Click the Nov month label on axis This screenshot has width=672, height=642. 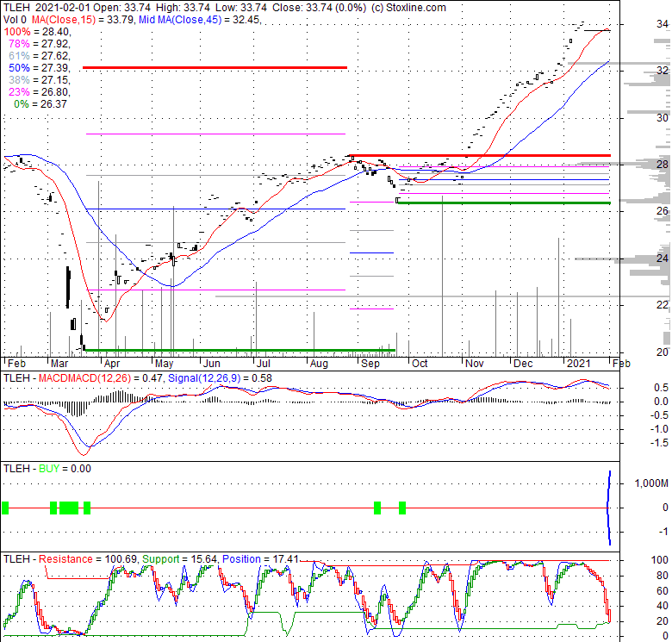point(475,364)
